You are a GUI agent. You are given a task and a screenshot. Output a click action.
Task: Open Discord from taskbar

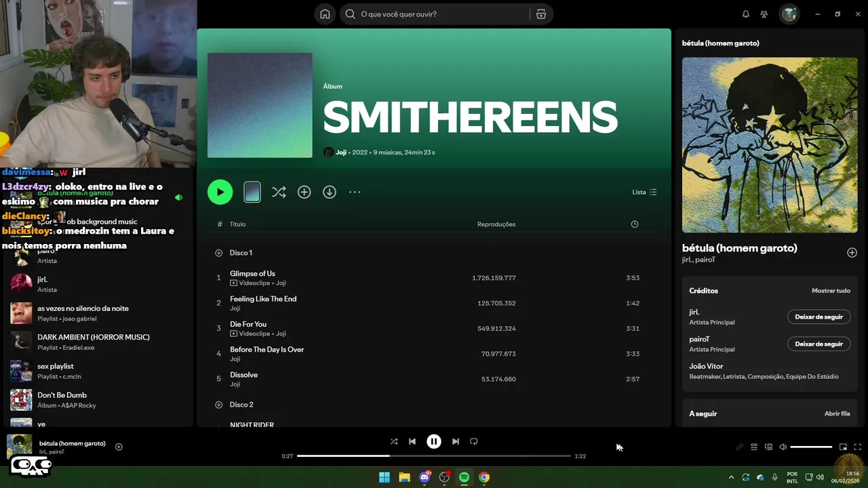tap(425, 477)
